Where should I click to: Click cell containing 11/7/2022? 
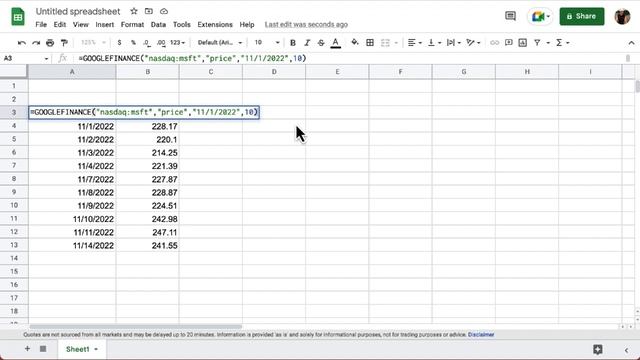click(x=72, y=180)
